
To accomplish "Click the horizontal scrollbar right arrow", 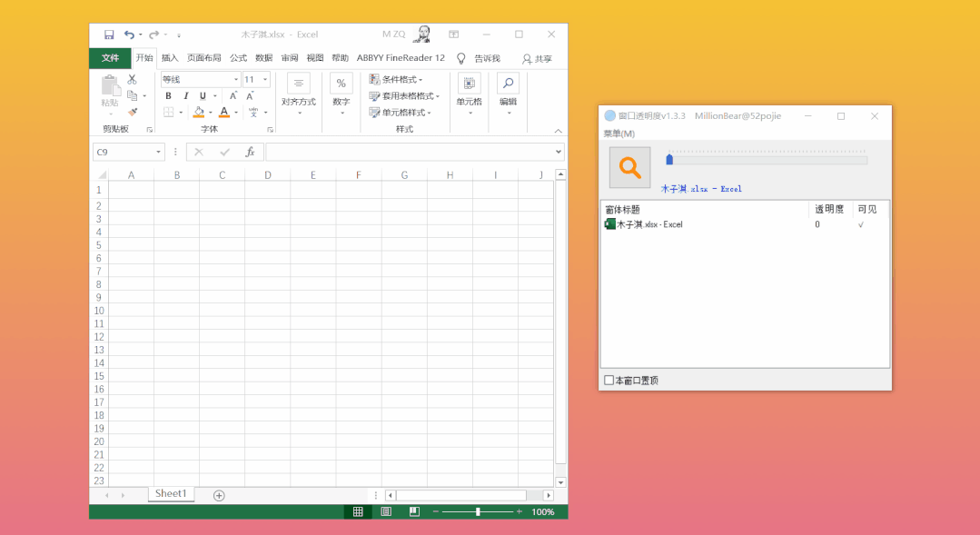I will [548, 495].
